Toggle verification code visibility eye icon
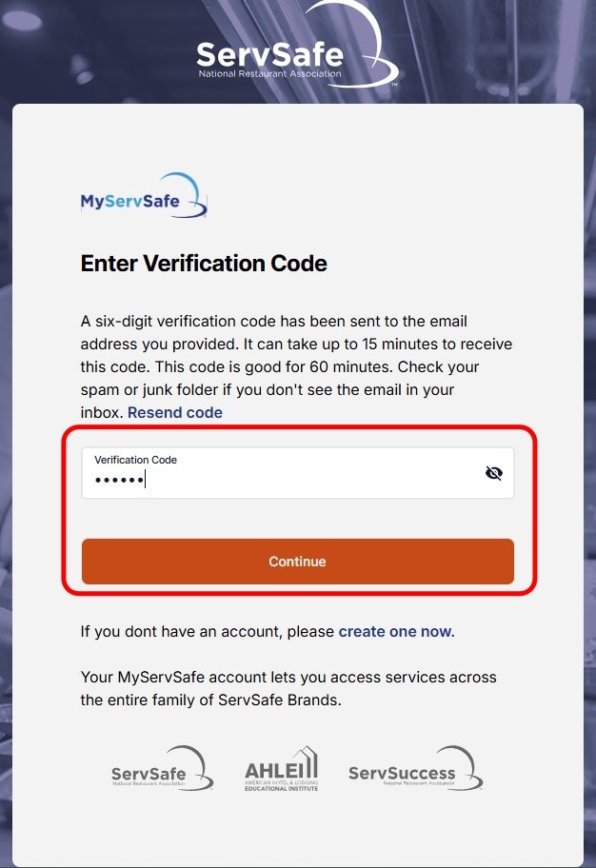This screenshot has width=596, height=868. [x=493, y=473]
